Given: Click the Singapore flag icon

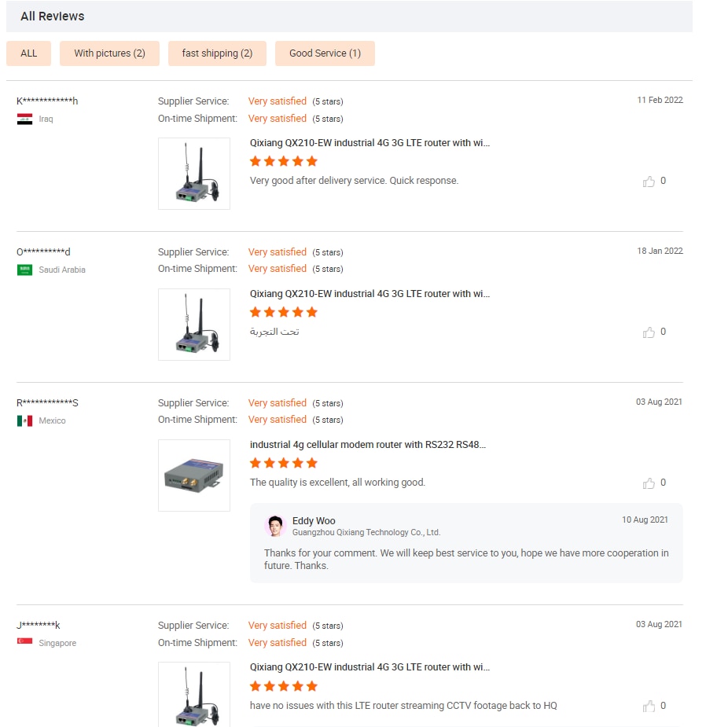Looking at the screenshot, I should tap(25, 643).
